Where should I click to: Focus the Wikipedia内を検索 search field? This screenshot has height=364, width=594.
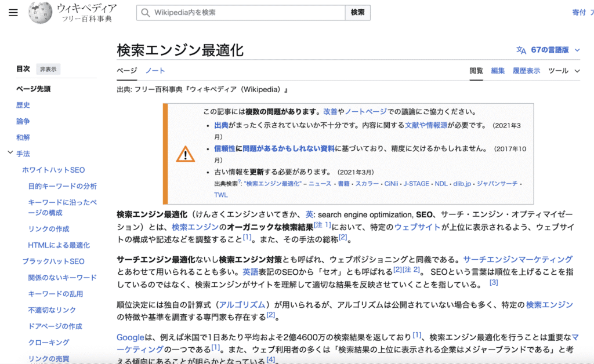(x=241, y=13)
